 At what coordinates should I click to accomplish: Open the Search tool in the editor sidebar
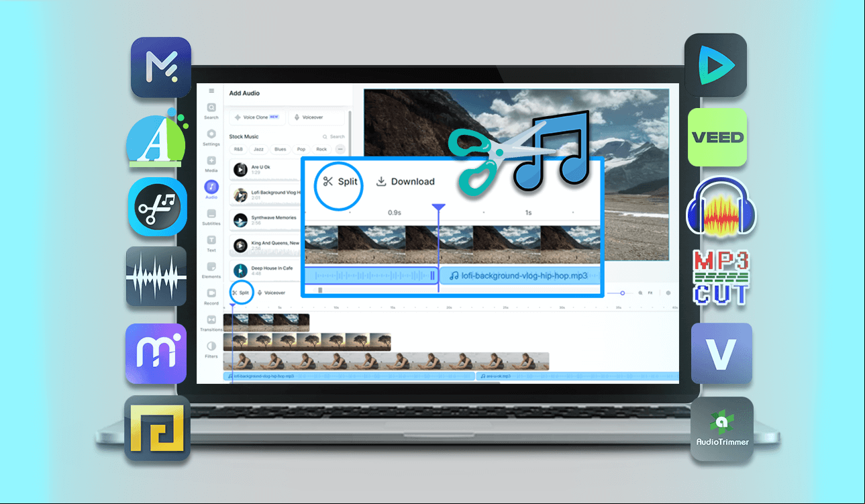click(x=211, y=111)
